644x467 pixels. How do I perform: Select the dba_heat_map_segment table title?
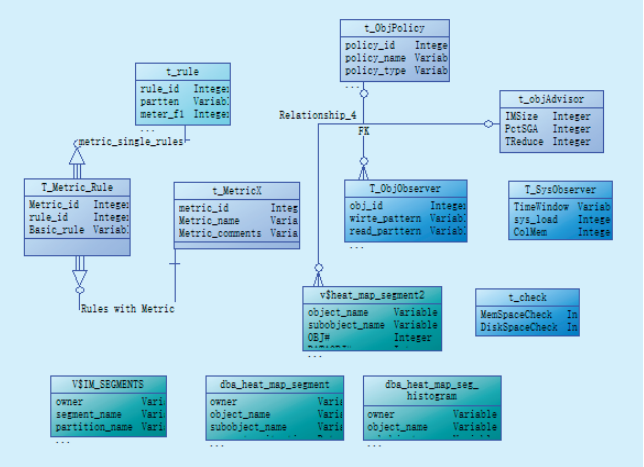pyautogui.click(x=275, y=384)
